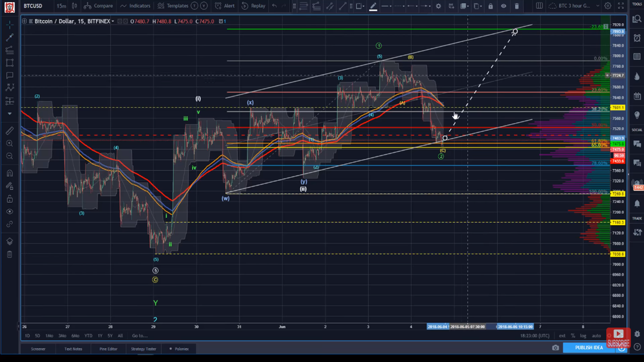The height and width of the screenshot is (362, 644).
Task: Toggle log scale
Action: click(583, 336)
